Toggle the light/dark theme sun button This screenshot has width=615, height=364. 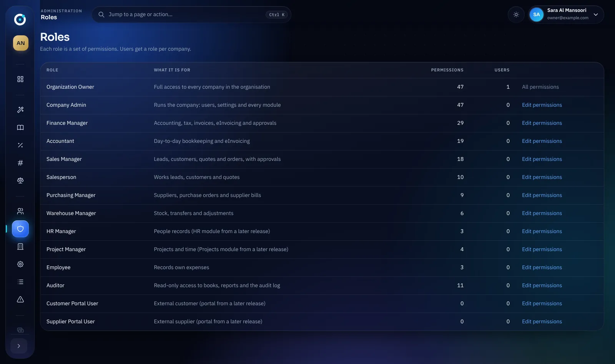(516, 15)
